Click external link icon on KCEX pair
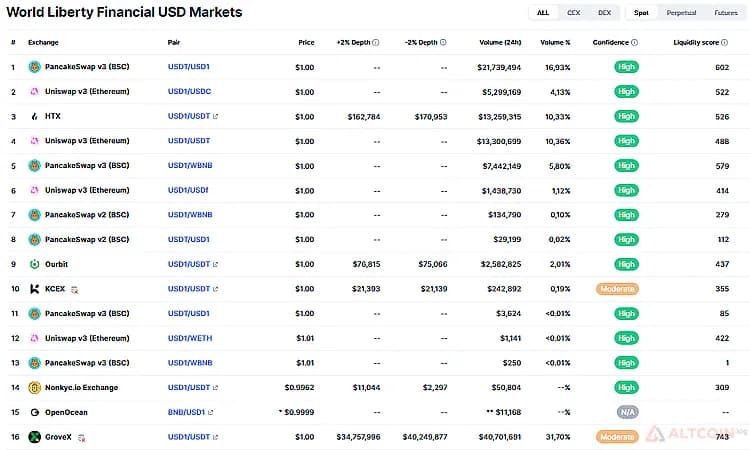The image size is (750, 450). point(215,289)
